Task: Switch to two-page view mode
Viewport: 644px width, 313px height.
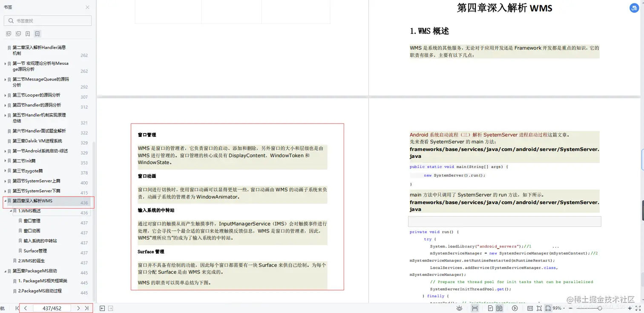Action: (498, 308)
